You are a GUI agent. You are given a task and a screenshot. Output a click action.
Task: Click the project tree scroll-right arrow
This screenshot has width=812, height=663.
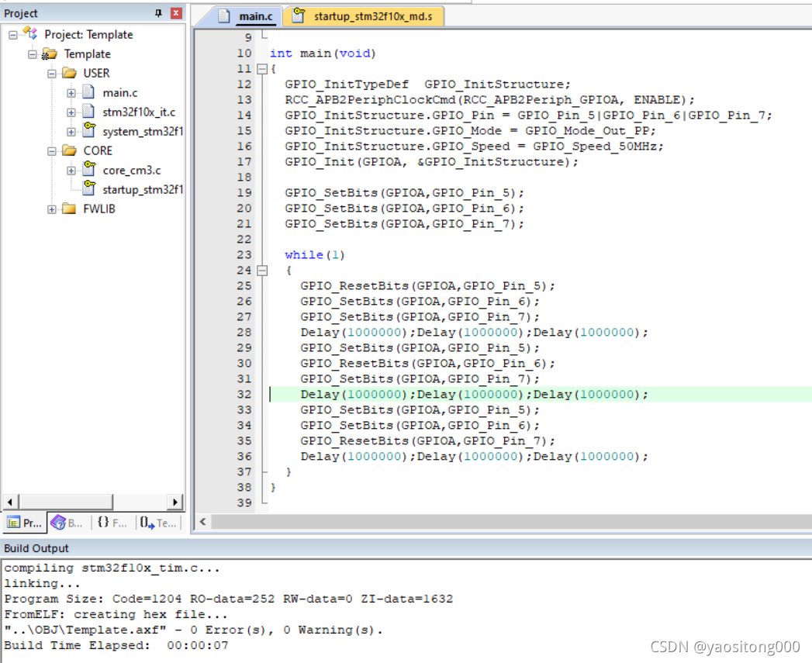pos(175,502)
